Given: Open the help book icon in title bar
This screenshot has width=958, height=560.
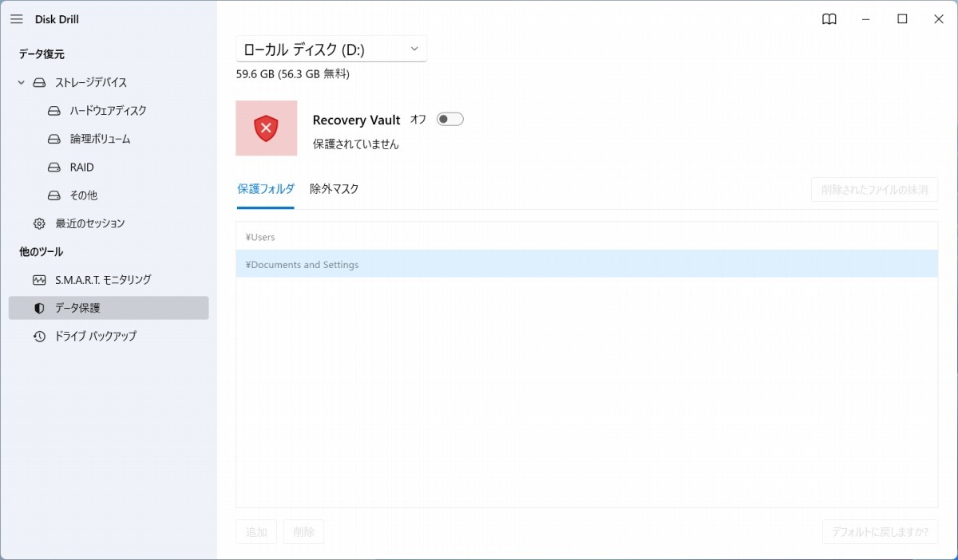Looking at the screenshot, I should pos(829,19).
